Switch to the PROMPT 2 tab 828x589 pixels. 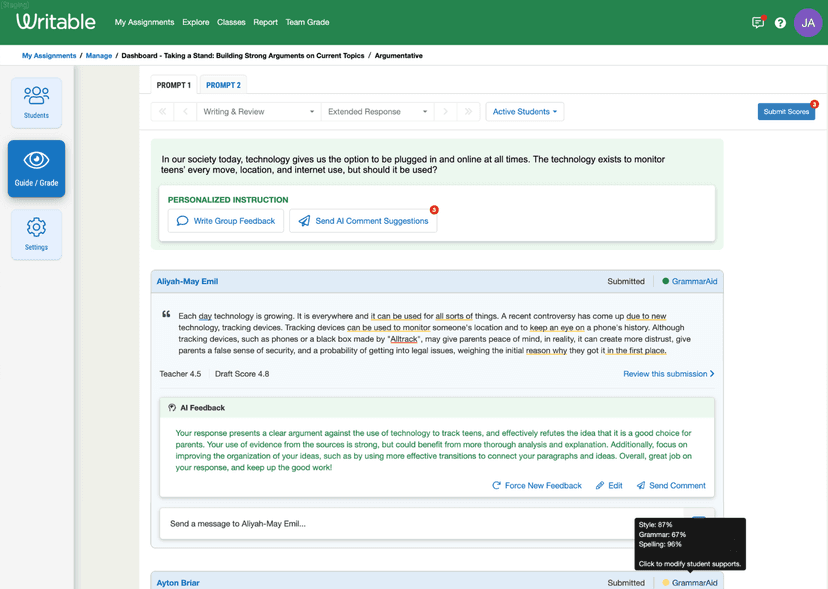coord(222,85)
